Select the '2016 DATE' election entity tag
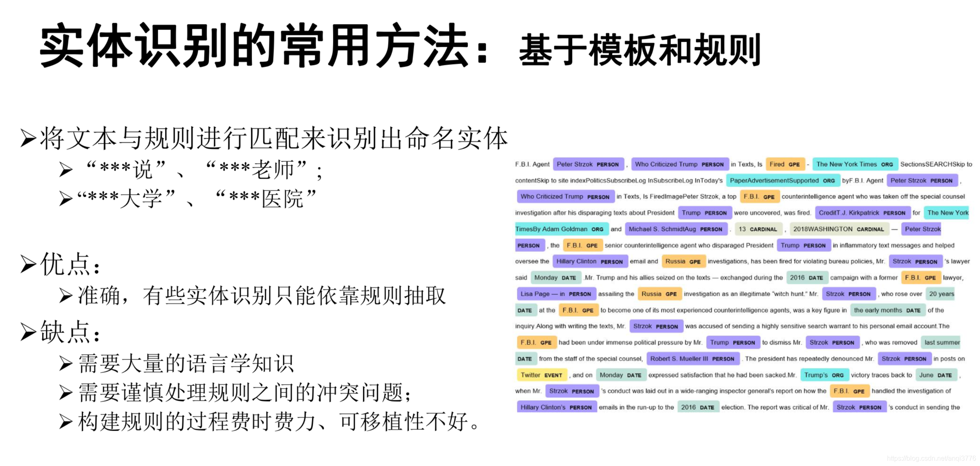Screen dimensions: 980x466 698,407
